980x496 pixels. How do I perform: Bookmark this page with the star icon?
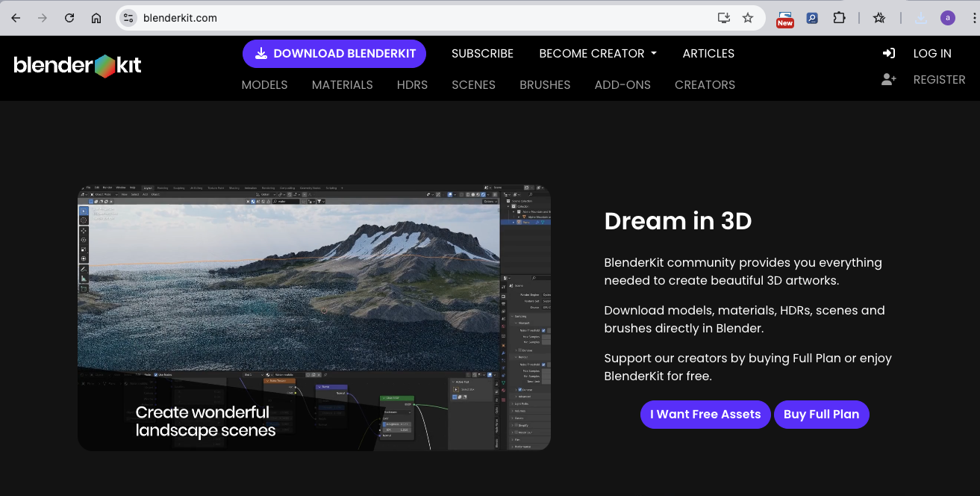tap(748, 18)
